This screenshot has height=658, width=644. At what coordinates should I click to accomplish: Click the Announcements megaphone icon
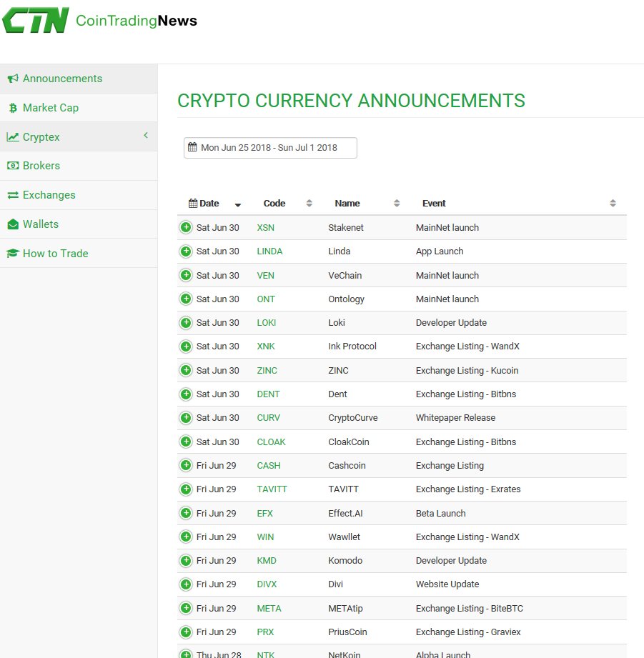pos(13,78)
